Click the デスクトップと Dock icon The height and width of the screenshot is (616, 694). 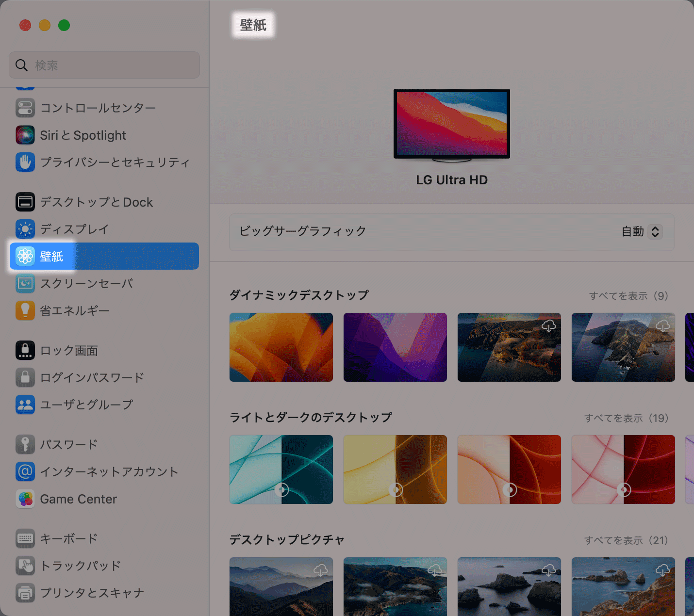pyautogui.click(x=25, y=202)
